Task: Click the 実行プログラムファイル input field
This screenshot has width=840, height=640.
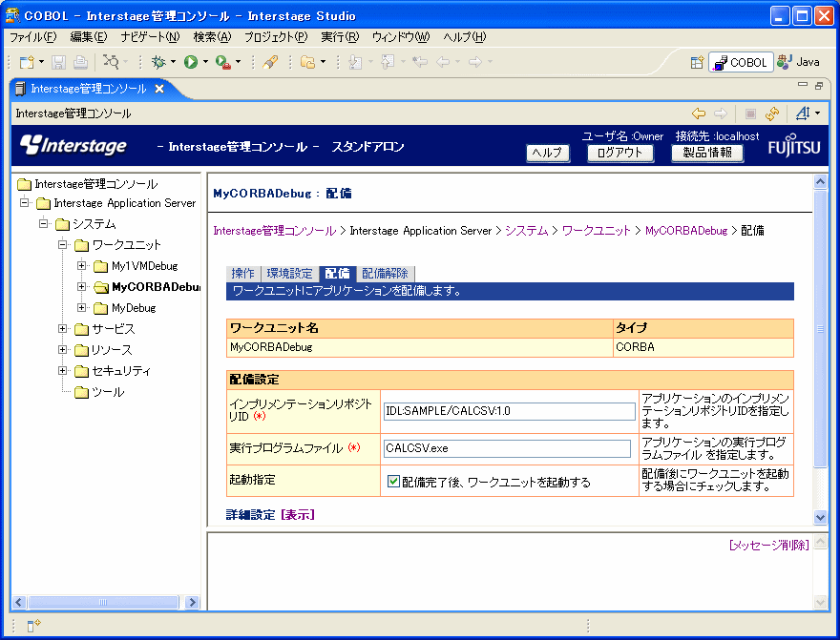Action: 507,448
